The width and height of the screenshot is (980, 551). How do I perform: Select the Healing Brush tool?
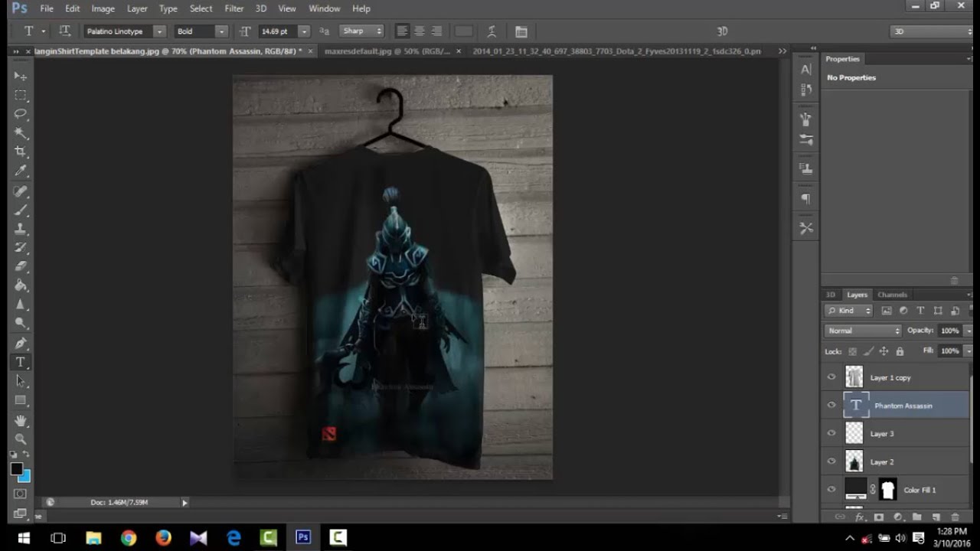pyautogui.click(x=21, y=191)
